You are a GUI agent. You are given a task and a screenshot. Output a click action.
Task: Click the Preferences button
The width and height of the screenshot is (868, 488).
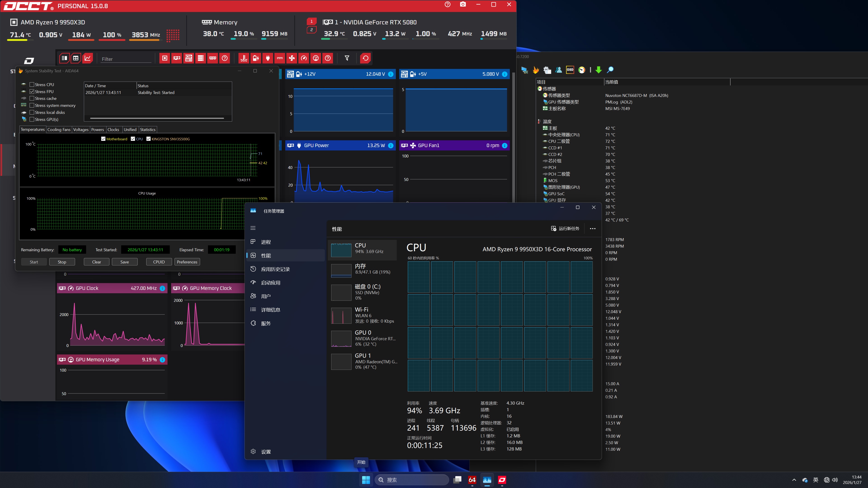click(187, 262)
